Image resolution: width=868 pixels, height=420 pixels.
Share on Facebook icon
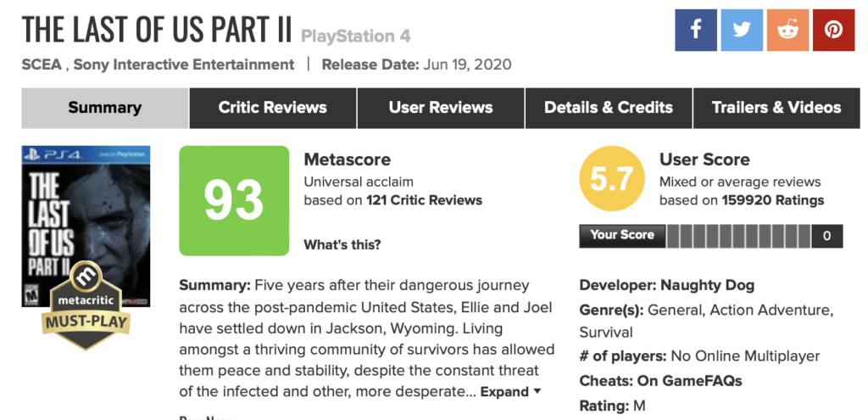(696, 30)
